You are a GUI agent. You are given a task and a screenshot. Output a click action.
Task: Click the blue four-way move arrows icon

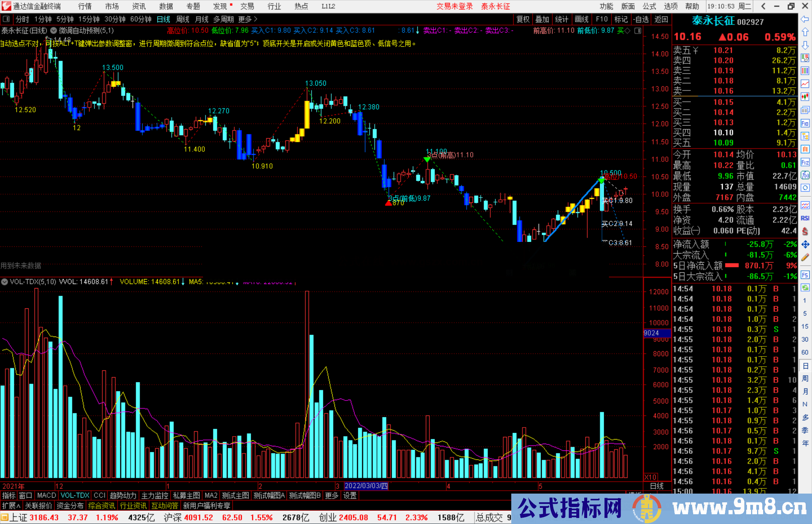(x=805, y=245)
